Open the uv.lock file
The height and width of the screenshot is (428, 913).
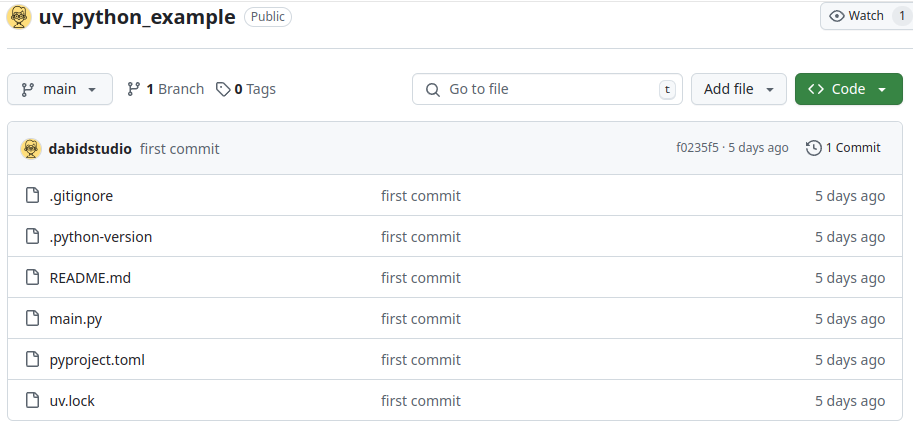tap(72, 401)
